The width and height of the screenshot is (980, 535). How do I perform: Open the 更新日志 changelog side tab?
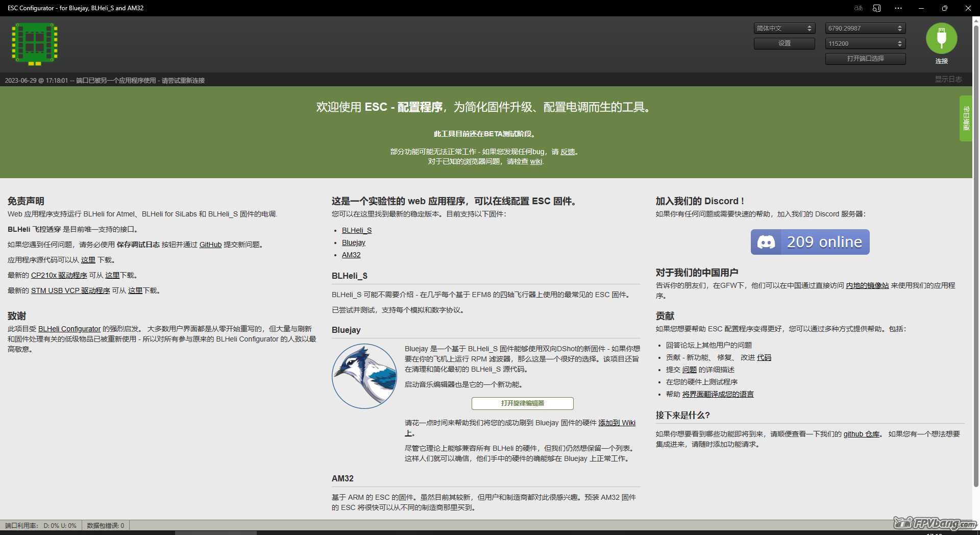(966, 118)
